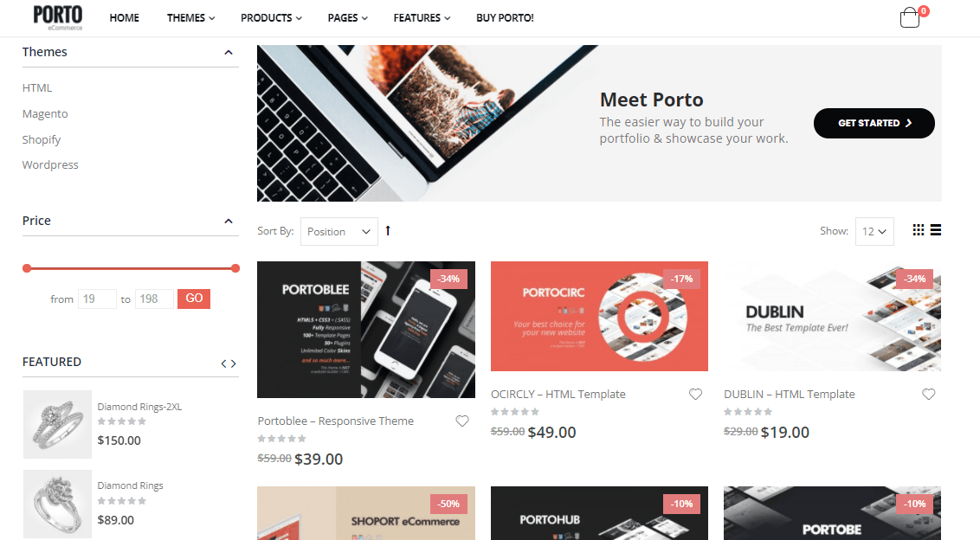980x540 pixels.
Task: Add OCIRCLY template to wishlist
Action: click(695, 394)
